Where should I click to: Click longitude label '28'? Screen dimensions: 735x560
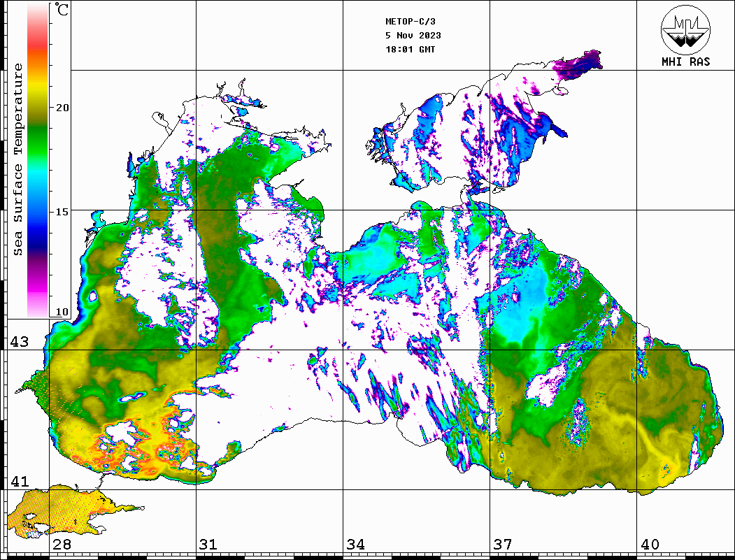pos(62,545)
